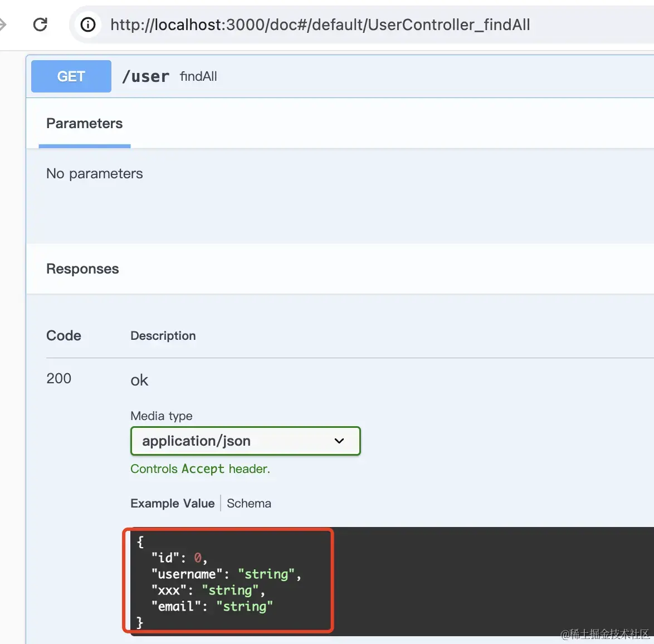
Task: Select the Example Value tab
Action: coord(172,504)
